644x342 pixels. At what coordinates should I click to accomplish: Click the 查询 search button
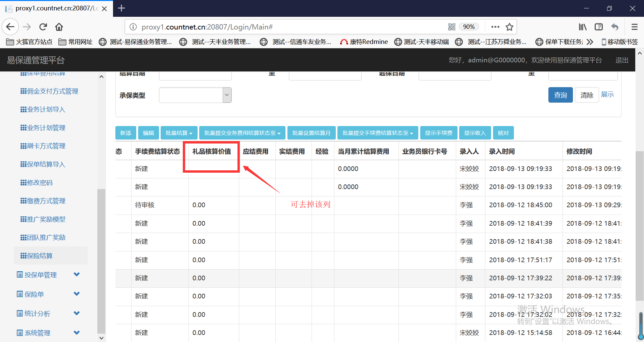(560, 95)
